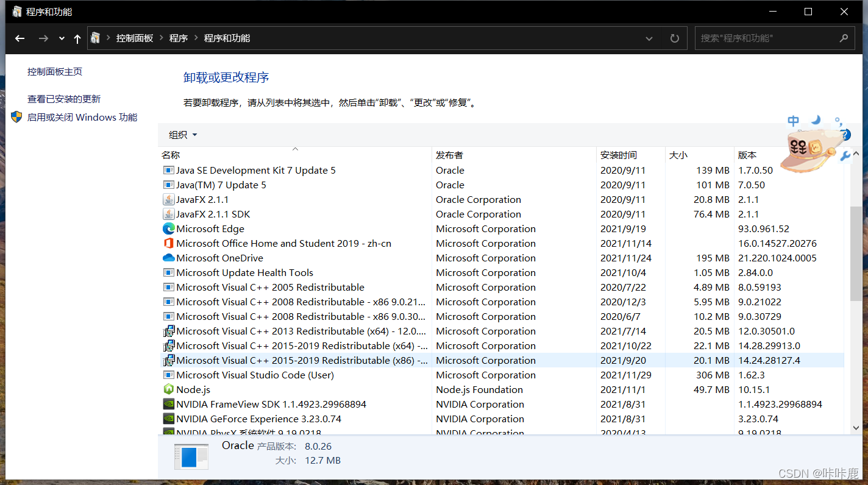Click install date 2021/11/24 cell
The width and height of the screenshot is (868, 485).
(626, 258)
